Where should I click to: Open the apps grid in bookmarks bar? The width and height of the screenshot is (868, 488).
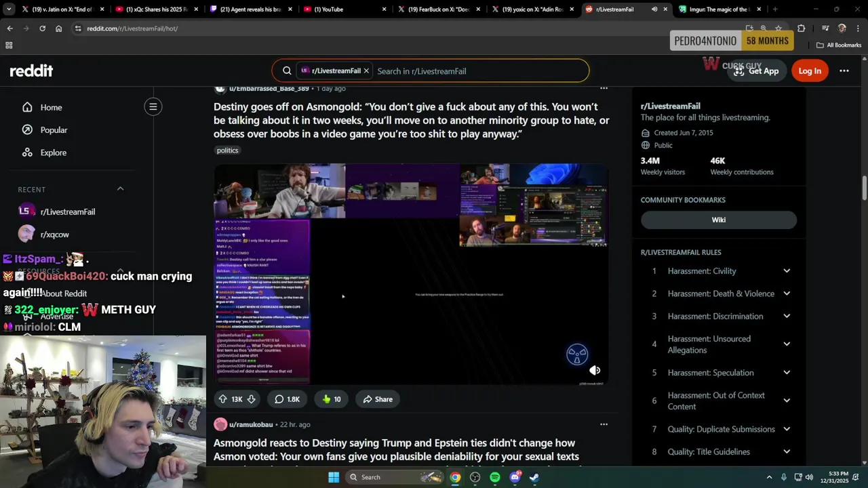(9, 45)
